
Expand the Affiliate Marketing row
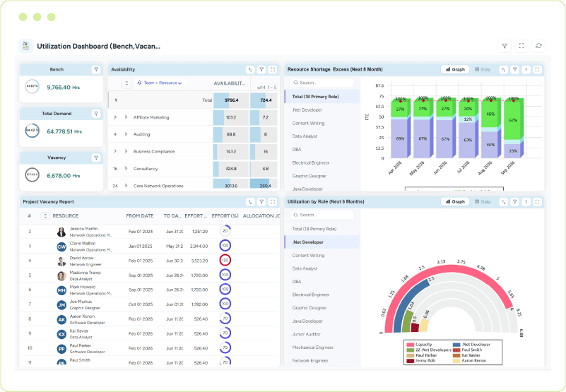[x=126, y=117]
